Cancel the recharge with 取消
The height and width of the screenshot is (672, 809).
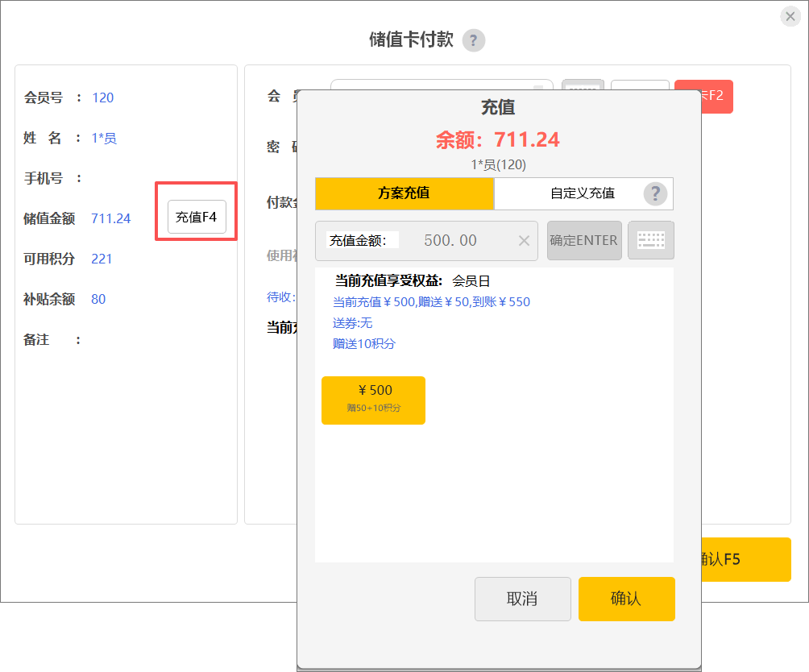(522, 599)
